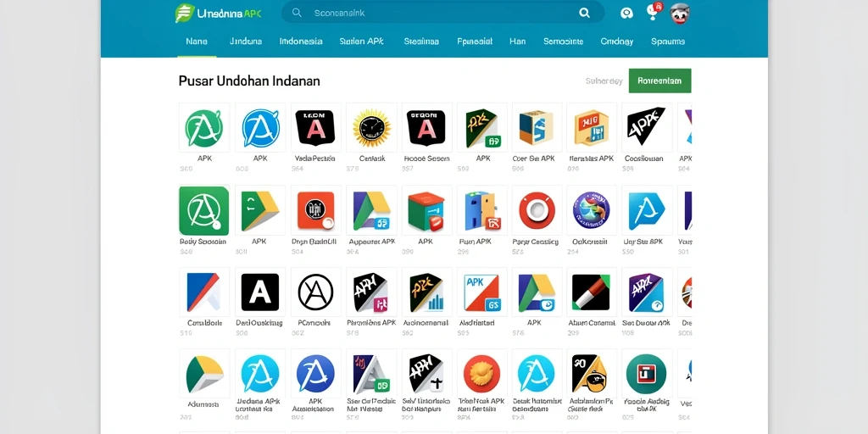Screen dimensions: 868x434
Task: Open black APK icon with bar chart
Action: pyautogui.click(x=426, y=292)
